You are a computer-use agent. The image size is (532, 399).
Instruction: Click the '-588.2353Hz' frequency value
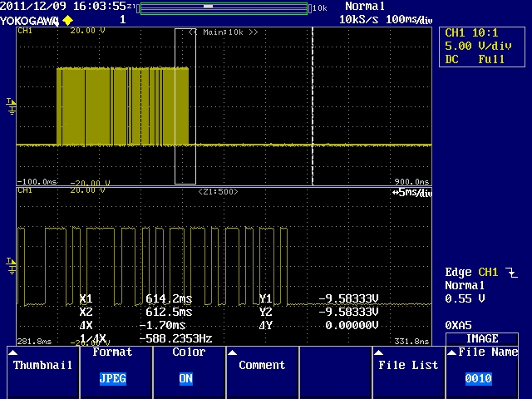pyautogui.click(x=175, y=338)
